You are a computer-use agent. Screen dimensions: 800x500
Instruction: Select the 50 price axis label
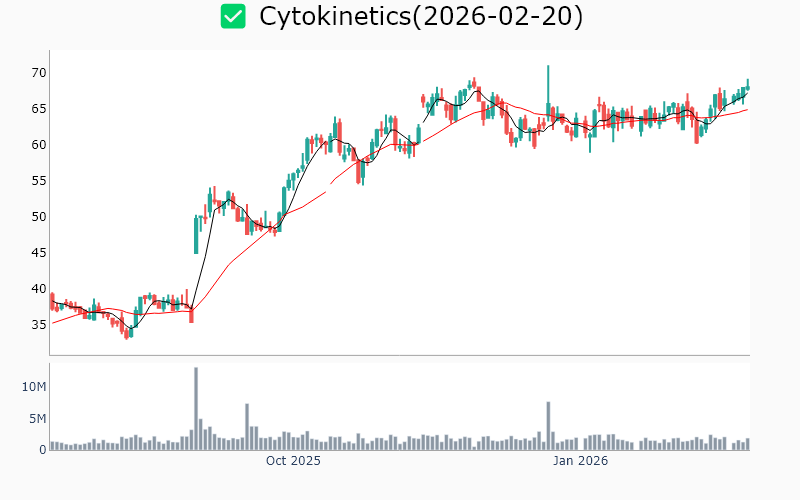pos(38,216)
